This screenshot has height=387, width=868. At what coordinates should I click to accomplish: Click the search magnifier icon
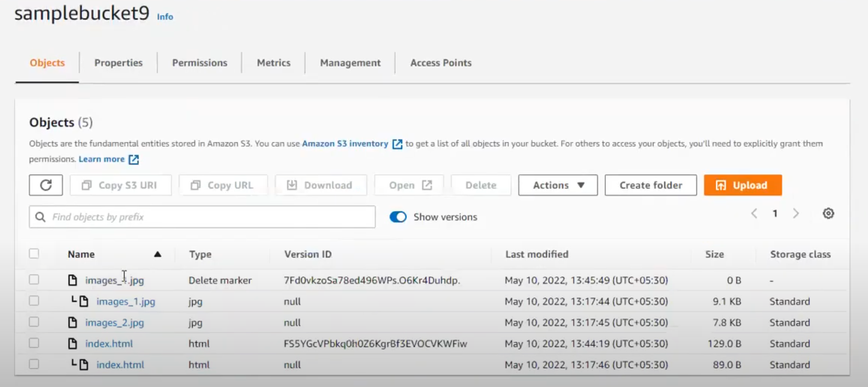click(x=41, y=217)
